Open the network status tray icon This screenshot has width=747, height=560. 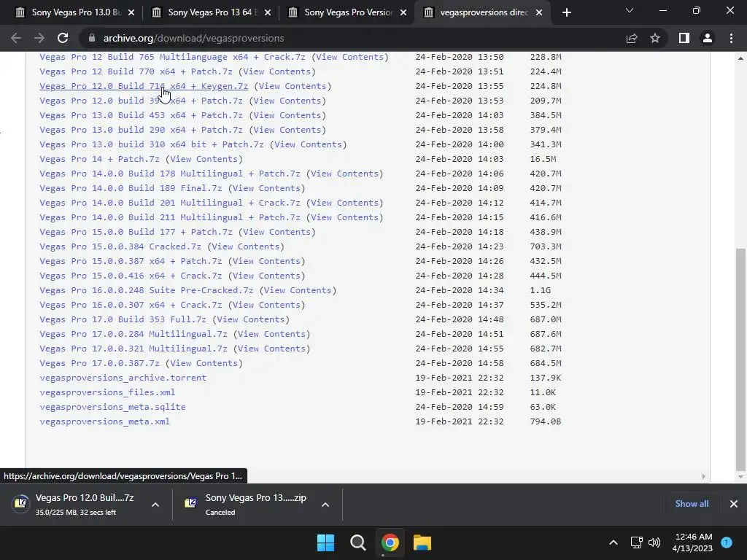pos(636,542)
